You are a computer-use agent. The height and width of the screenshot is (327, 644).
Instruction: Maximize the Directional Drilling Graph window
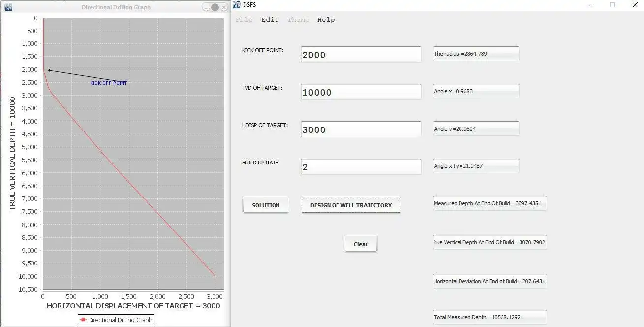(x=215, y=7)
